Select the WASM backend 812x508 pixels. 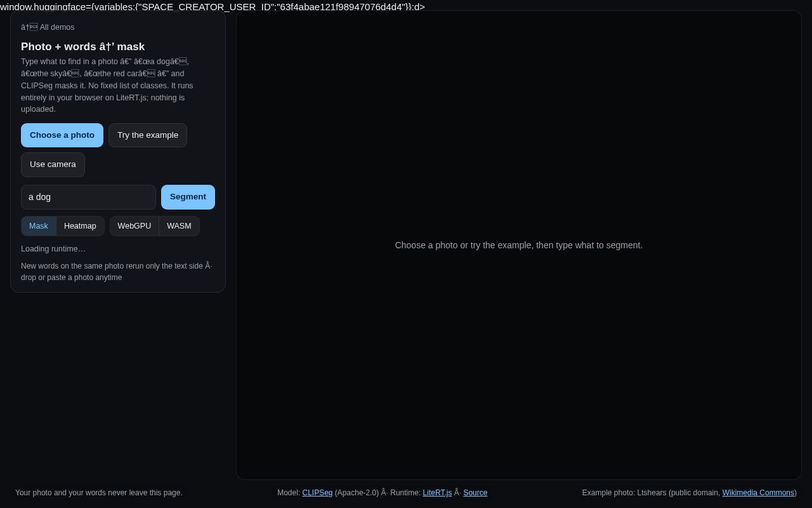pyautogui.click(x=179, y=226)
